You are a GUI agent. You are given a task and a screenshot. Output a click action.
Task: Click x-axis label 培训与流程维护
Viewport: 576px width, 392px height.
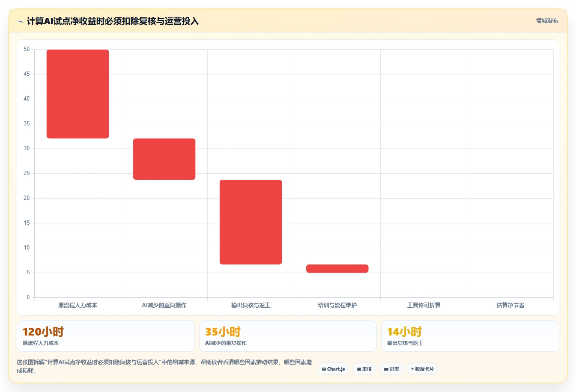coord(337,305)
